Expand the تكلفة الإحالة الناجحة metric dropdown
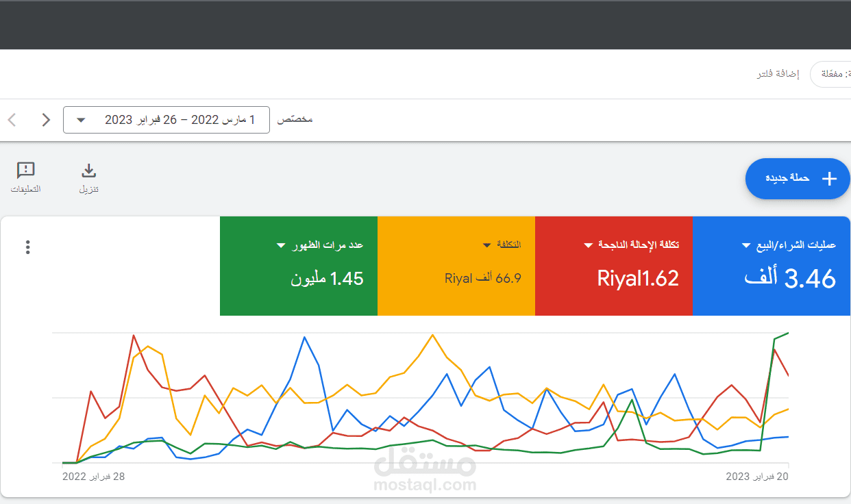The width and height of the screenshot is (851, 504). pos(588,245)
